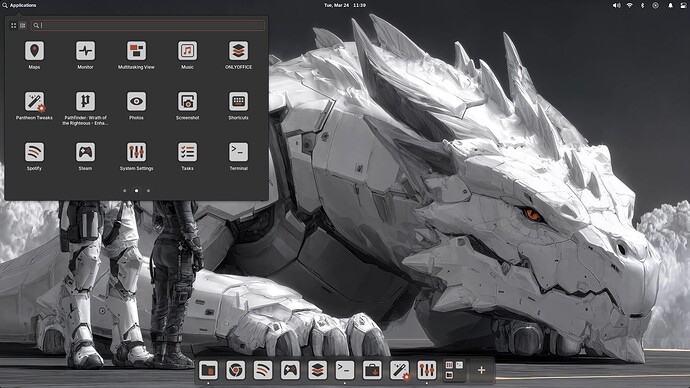
Task: Open the Wi-Fi network indicator
Action: pyautogui.click(x=630, y=5)
